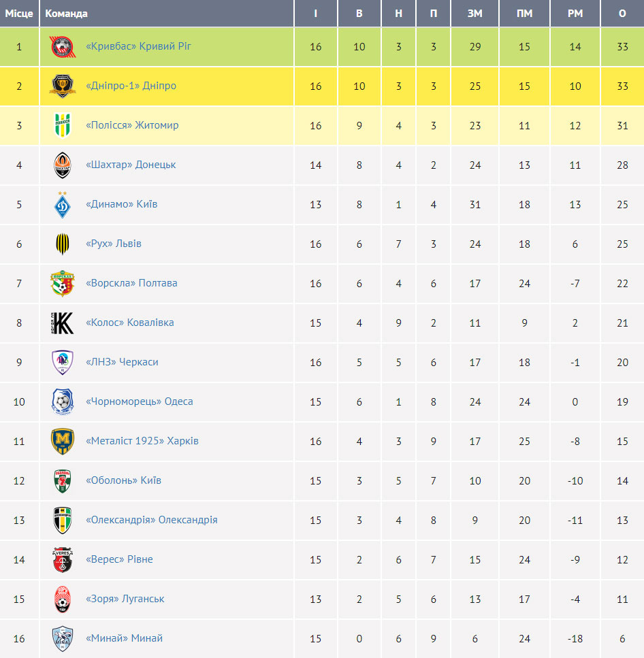The width and height of the screenshot is (644, 658).
Task: Click the О points column header
Action: click(x=623, y=14)
